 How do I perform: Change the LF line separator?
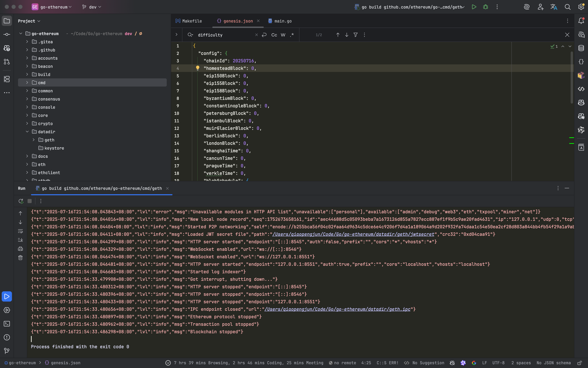(485, 363)
